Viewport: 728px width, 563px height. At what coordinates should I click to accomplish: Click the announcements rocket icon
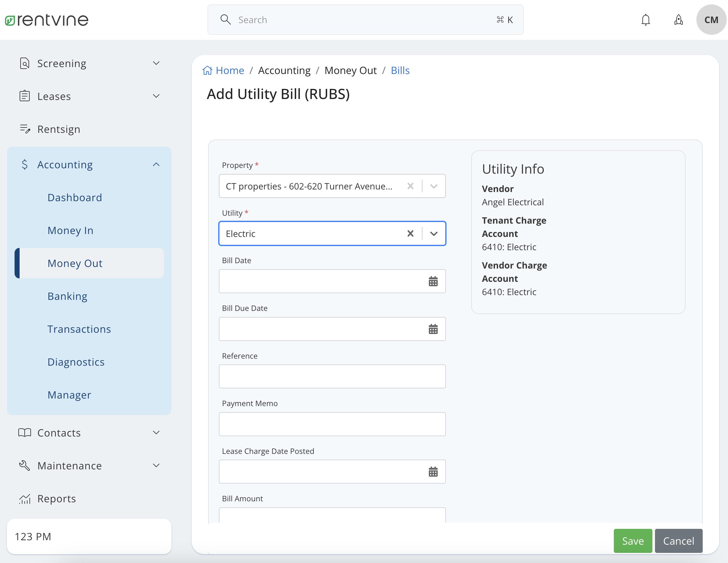(678, 20)
